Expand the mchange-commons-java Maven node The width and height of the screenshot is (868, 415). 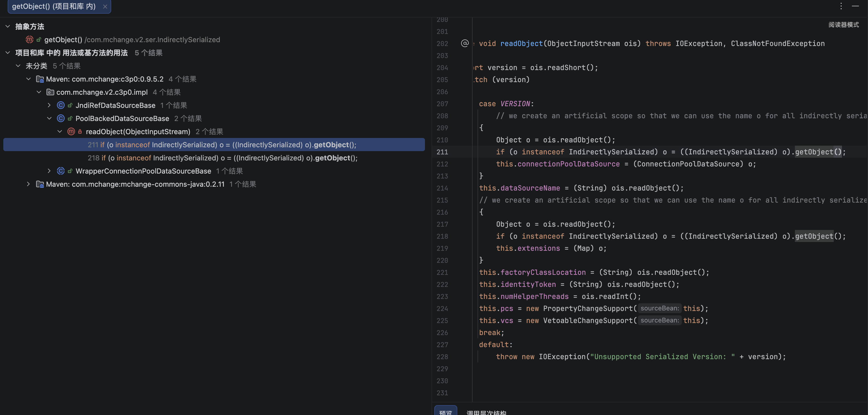point(28,184)
